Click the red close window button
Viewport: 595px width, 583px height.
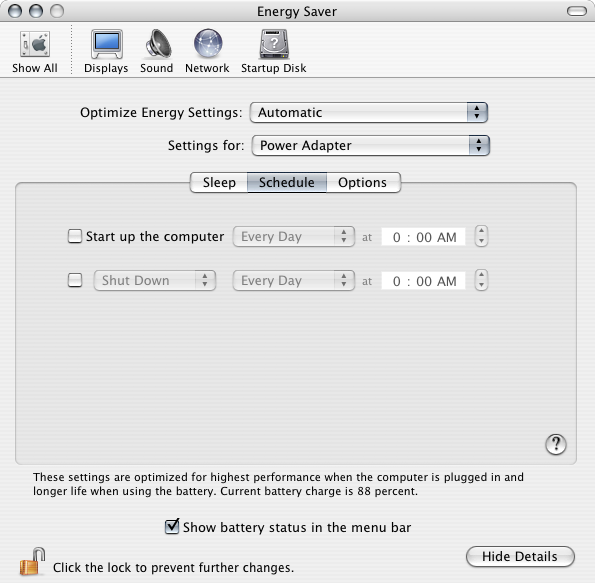tap(15, 11)
